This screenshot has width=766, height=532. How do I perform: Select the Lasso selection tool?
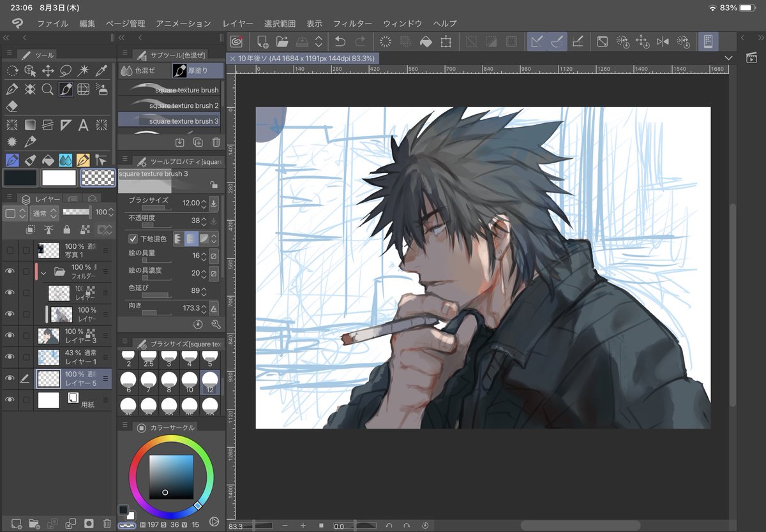tap(65, 71)
